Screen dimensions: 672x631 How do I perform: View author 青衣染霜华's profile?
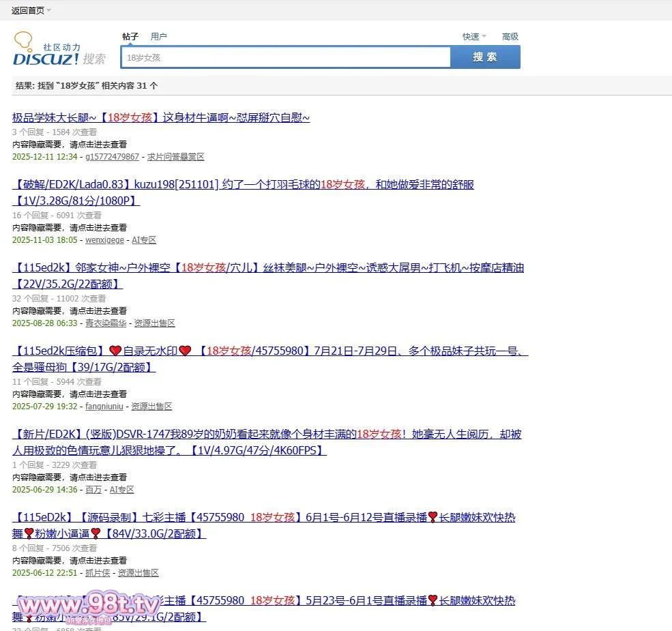click(106, 323)
